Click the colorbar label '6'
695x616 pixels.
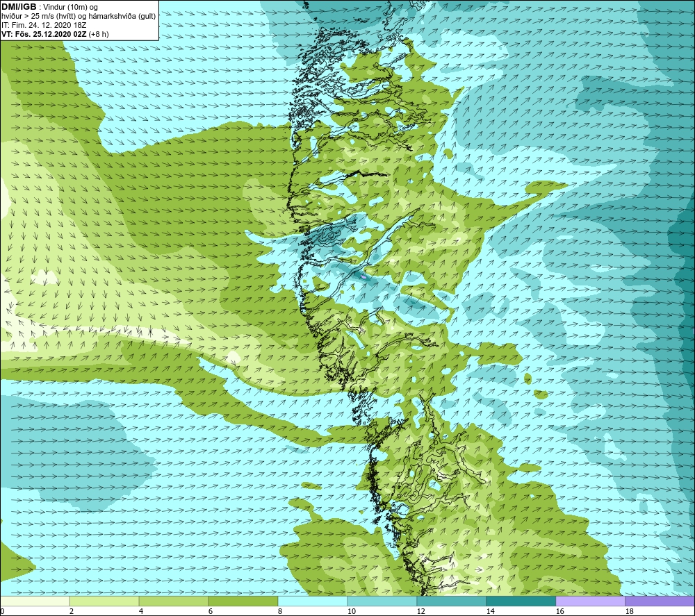211,612
